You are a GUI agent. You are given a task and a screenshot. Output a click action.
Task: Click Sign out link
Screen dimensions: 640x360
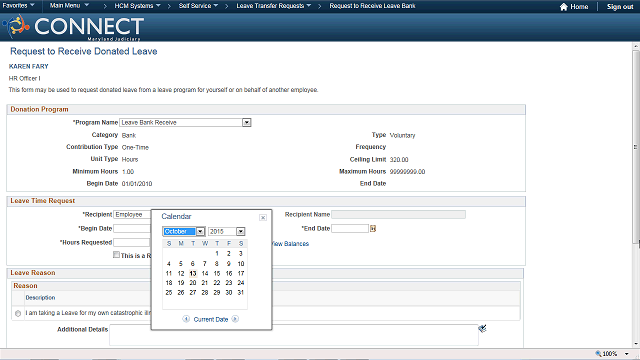[x=620, y=7]
